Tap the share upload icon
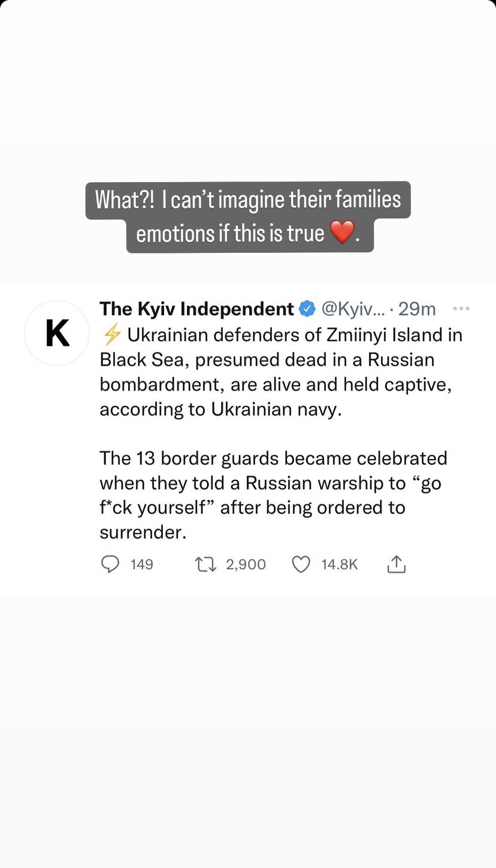This screenshot has width=496, height=868. click(x=397, y=564)
